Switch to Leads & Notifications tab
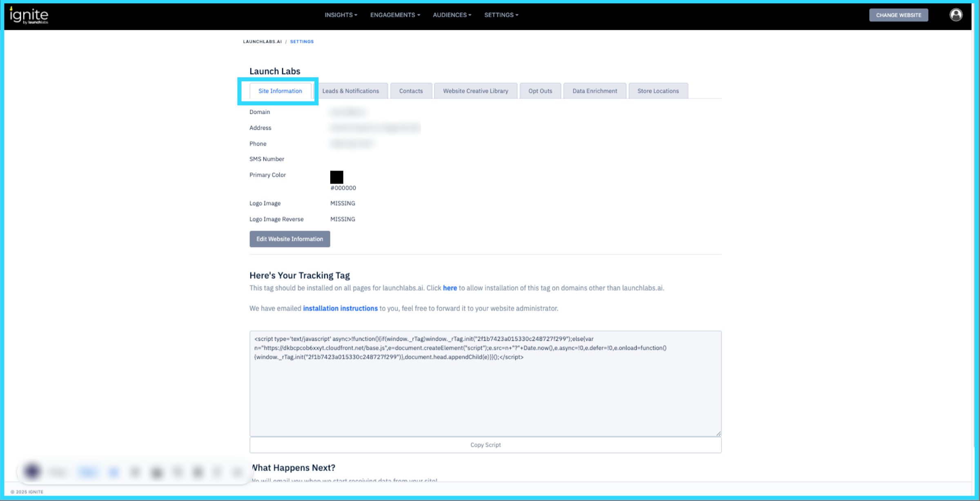Image resolution: width=980 pixels, height=501 pixels. point(350,91)
